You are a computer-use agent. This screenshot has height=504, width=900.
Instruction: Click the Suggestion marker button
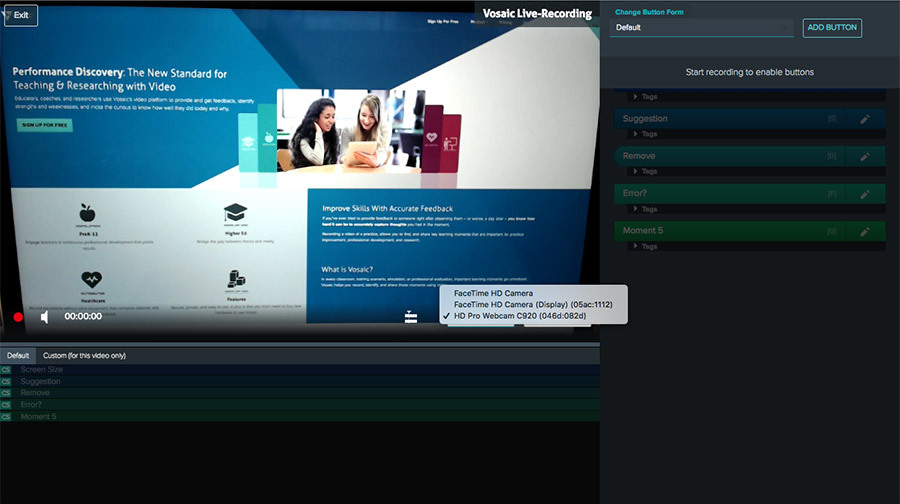pyautogui.click(x=730, y=119)
